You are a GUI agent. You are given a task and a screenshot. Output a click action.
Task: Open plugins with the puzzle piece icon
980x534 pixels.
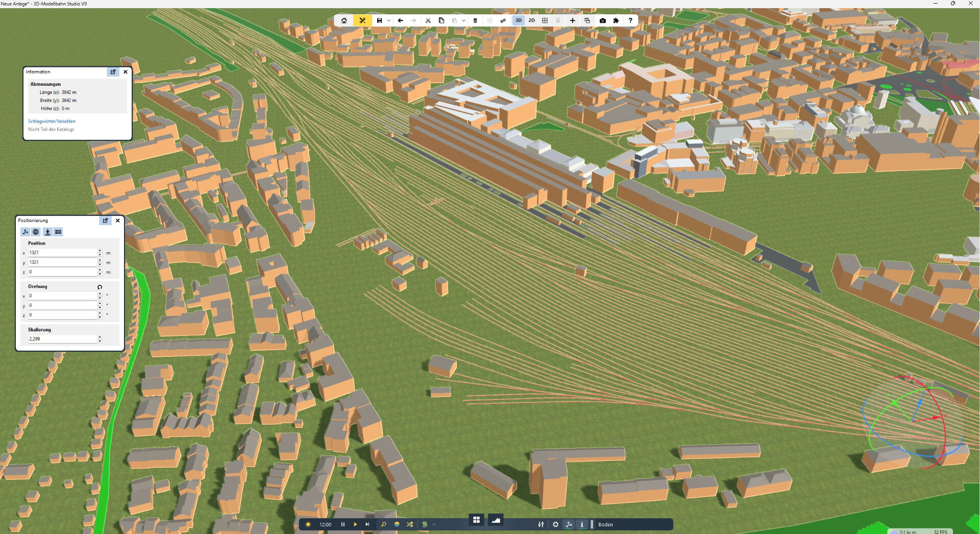[x=616, y=20]
